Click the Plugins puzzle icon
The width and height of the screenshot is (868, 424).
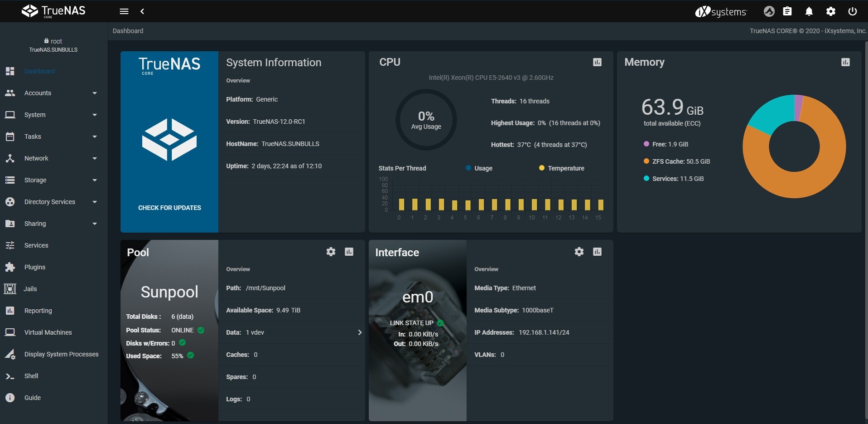click(x=10, y=267)
